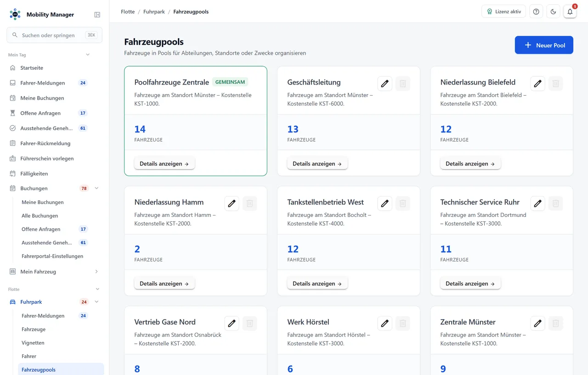Viewport: 588px width, 375px height.
Task: Edit the Technischer Service Ruhr pool
Action: 538,204
